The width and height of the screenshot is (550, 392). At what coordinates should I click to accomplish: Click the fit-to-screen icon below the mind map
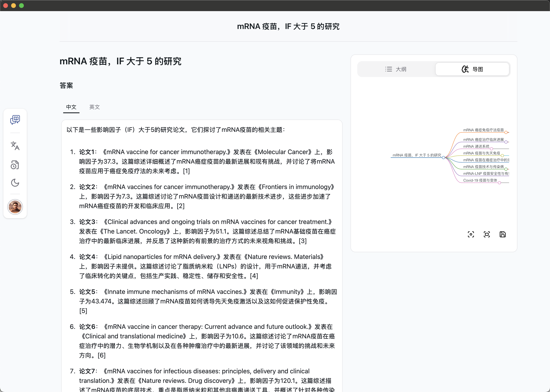pyautogui.click(x=487, y=234)
